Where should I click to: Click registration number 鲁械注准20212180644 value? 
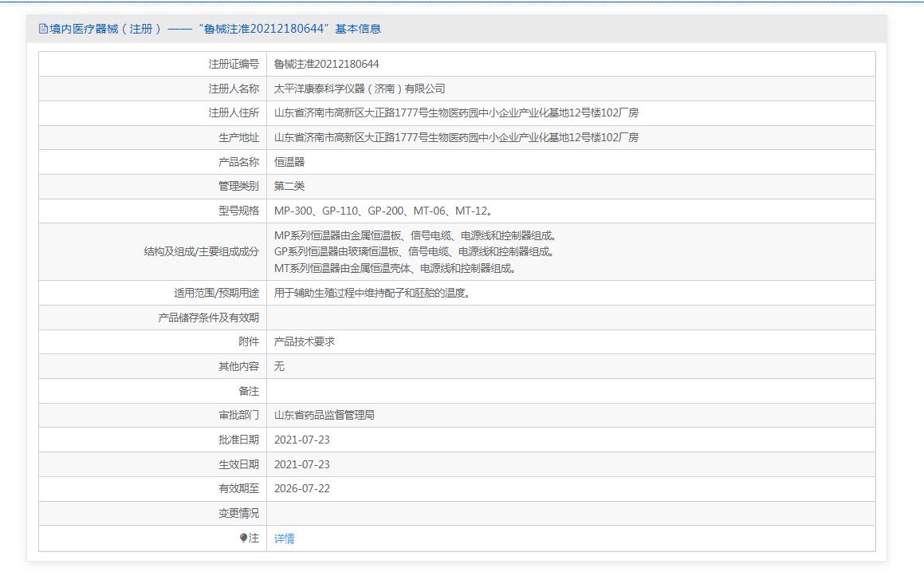pos(326,64)
